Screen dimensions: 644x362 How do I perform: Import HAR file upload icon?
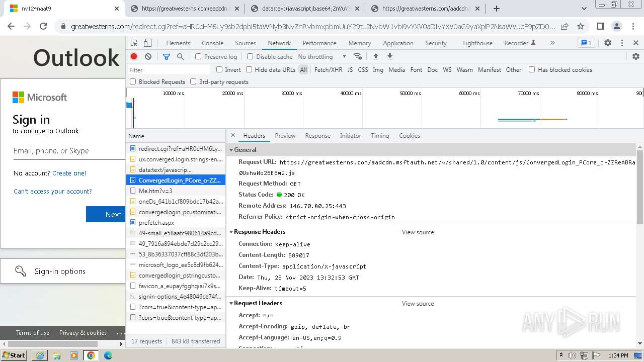point(375,56)
